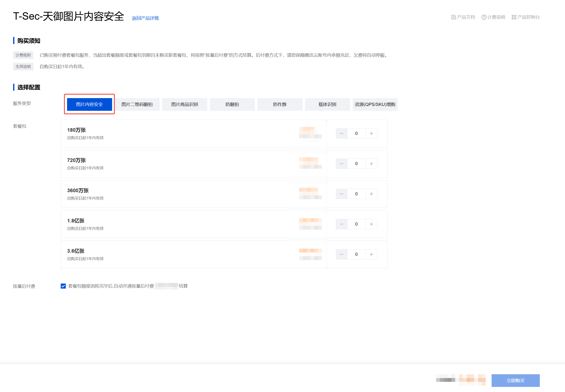Click quantity field of 720万张 package
The height and width of the screenshot is (392, 565).
pos(356,164)
